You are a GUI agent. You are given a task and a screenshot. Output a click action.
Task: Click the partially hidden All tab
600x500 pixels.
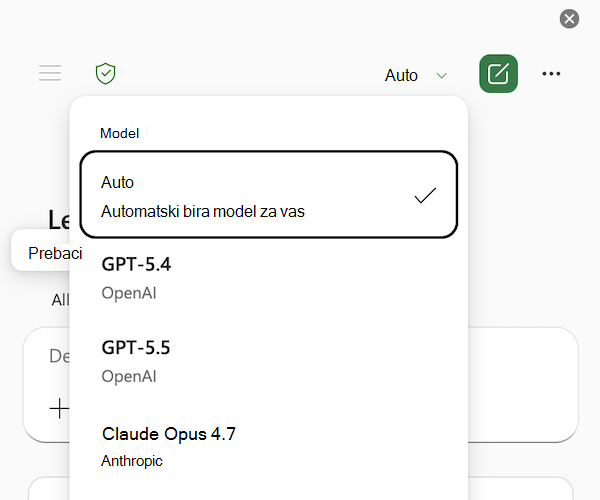coord(60,300)
